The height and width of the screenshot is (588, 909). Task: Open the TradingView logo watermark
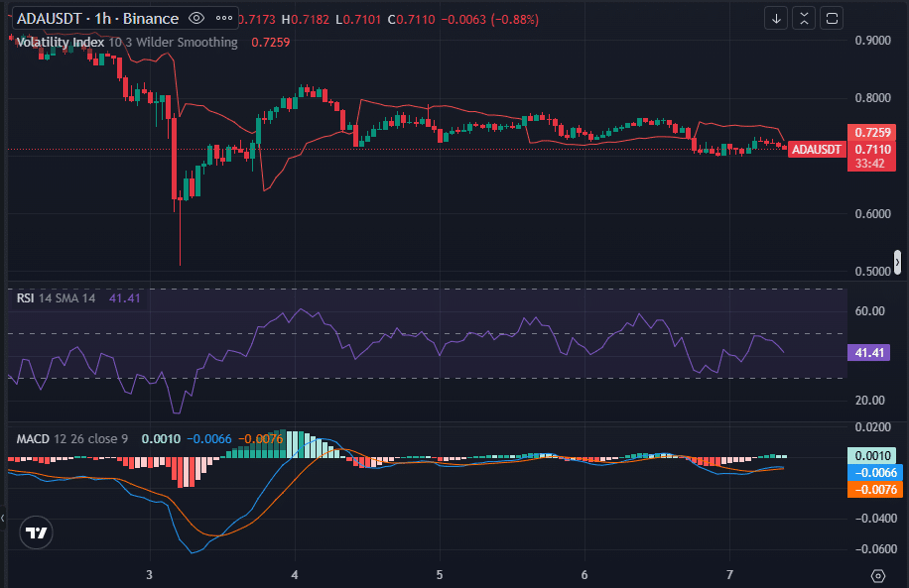(37, 532)
